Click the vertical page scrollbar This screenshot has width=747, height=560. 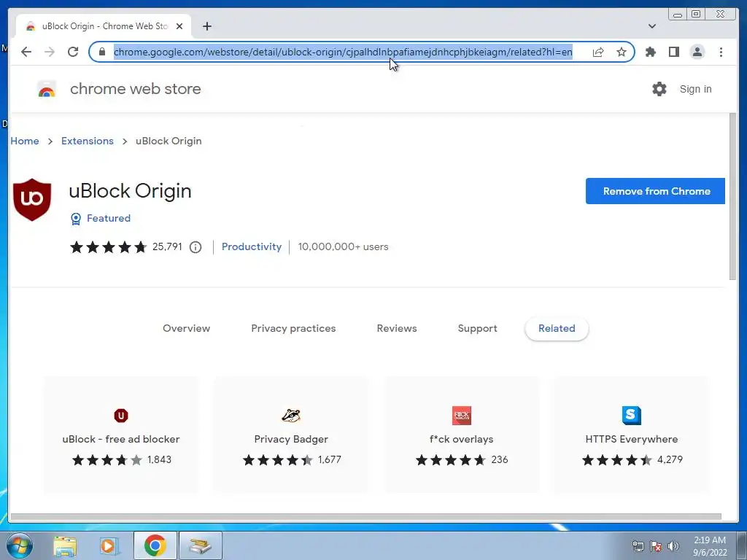pyautogui.click(x=732, y=196)
